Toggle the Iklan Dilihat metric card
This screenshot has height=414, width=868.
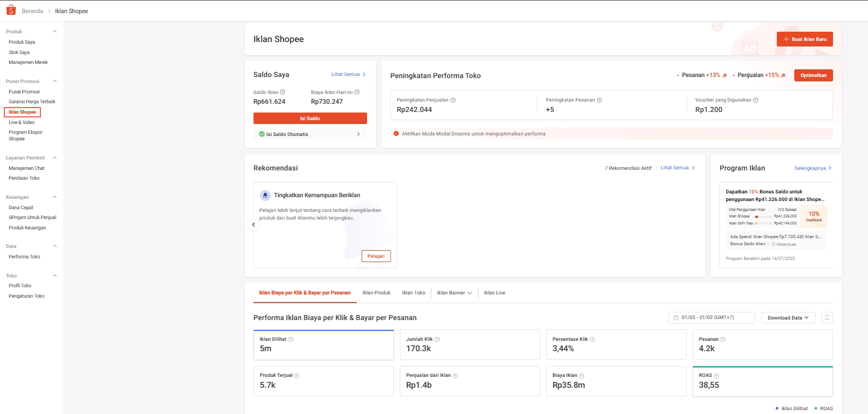[x=323, y=345]
